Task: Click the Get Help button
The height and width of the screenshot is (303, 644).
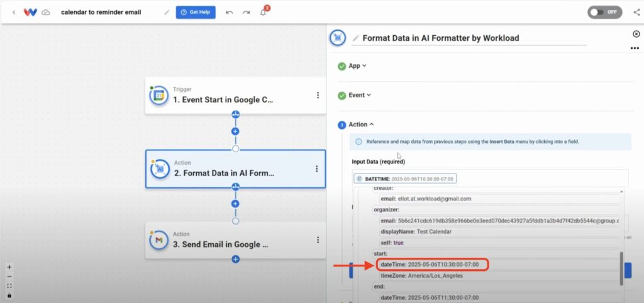Action: 196,13
